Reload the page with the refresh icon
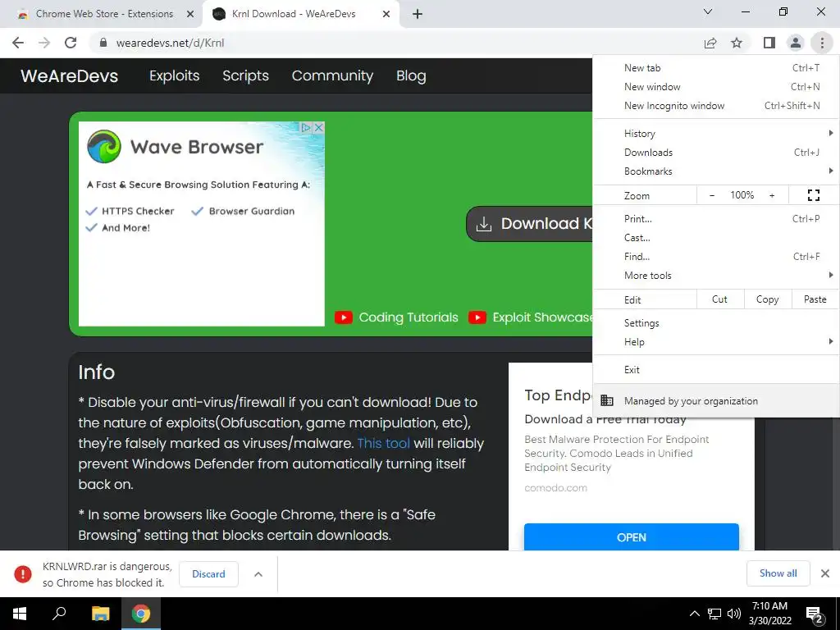Screen dimensions: 840x630 [71, 43]
